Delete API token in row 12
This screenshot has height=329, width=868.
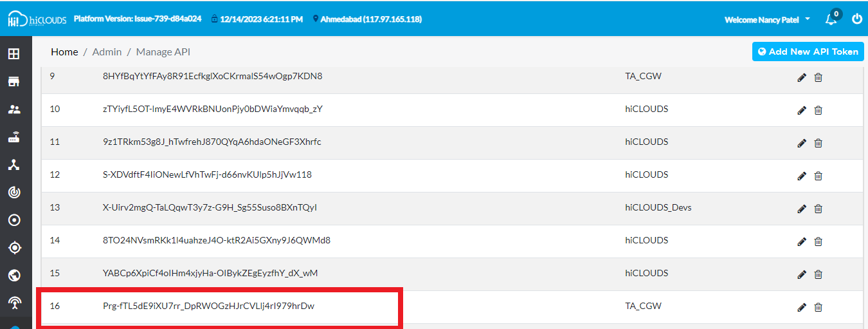[818, 176]
